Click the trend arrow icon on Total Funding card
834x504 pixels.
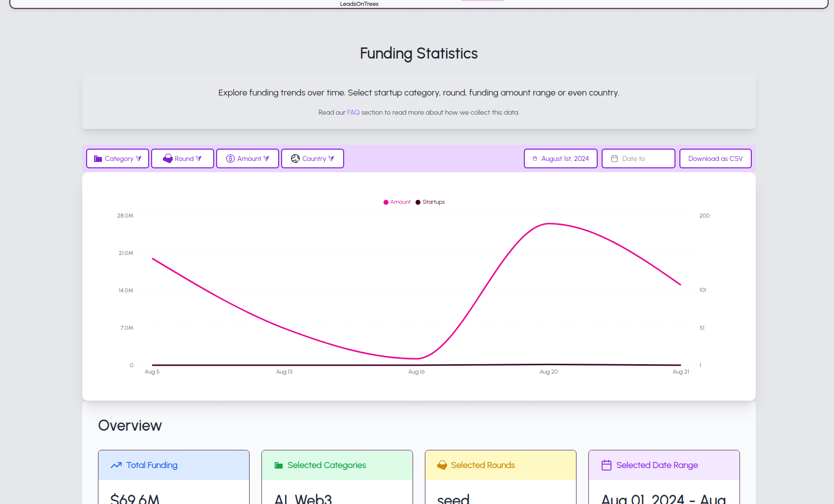[x=116, y=465]
